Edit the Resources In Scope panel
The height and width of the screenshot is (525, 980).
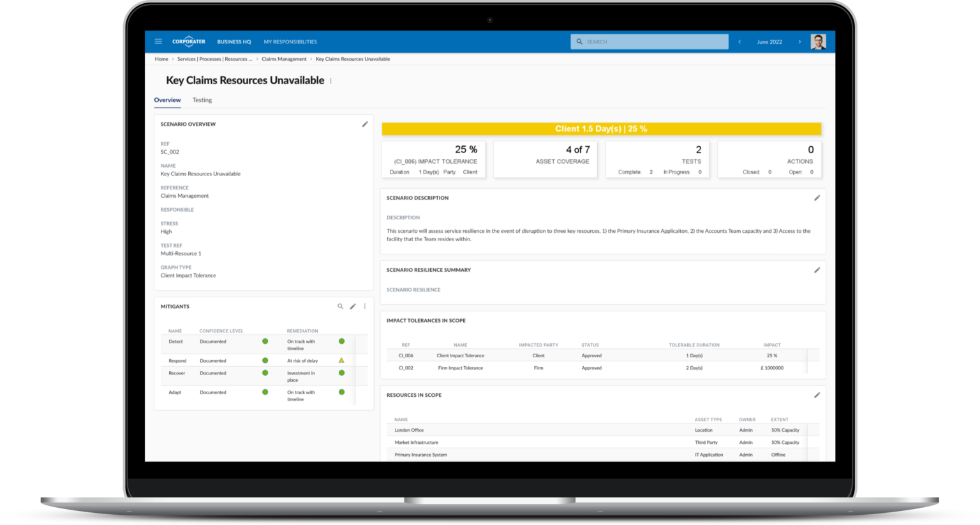(x=817, y=396)
